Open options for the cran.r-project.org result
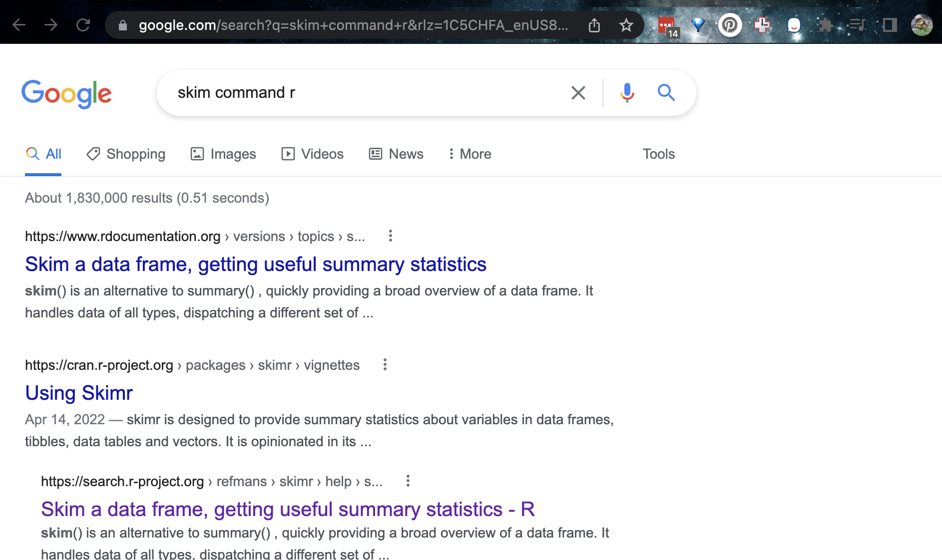The height and width of the screenshot is (560, 942). pos(385,365)
